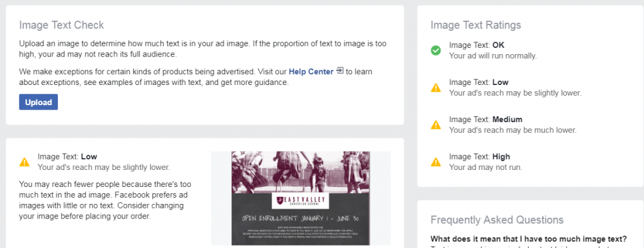Image resolution: width=644 pixels, height=248 pixels.
Task: Click the East Valley Christian School logo in ad
Action: tap(301, 201)
